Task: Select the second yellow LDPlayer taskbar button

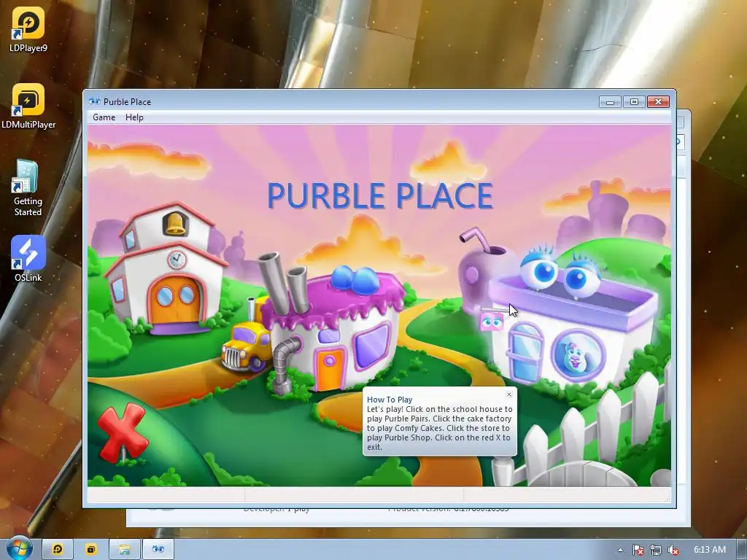Action: coord(91,550)
